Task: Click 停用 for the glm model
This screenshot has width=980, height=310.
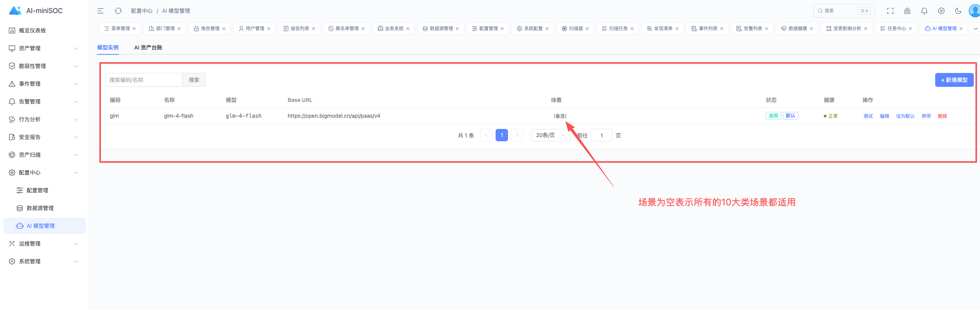Action: pyautogui.click(x=926, y=116)
